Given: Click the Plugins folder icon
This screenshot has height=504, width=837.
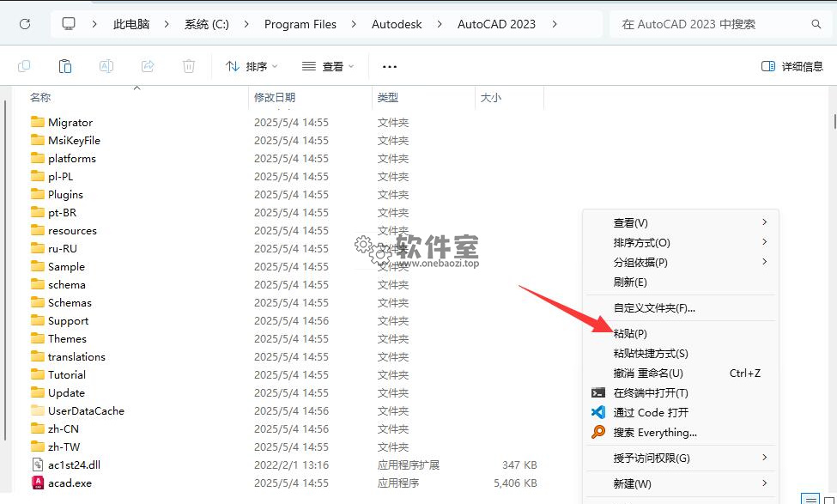Looking at the screenshot, I should pos(38,194).
